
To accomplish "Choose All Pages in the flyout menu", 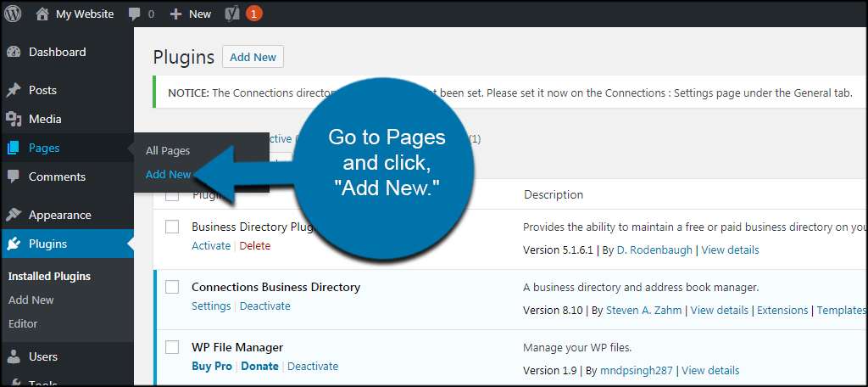I will click(x=168, y=150).
